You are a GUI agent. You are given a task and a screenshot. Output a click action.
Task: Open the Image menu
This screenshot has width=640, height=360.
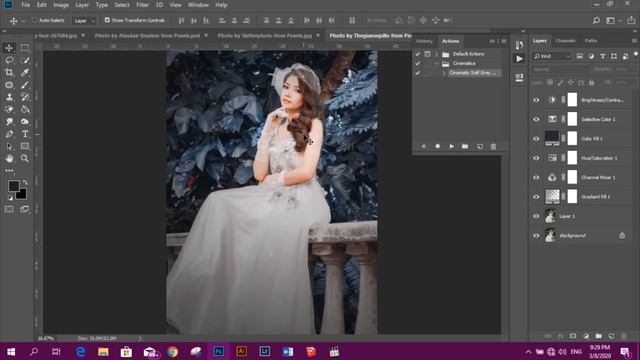click(x=61, y=5)
